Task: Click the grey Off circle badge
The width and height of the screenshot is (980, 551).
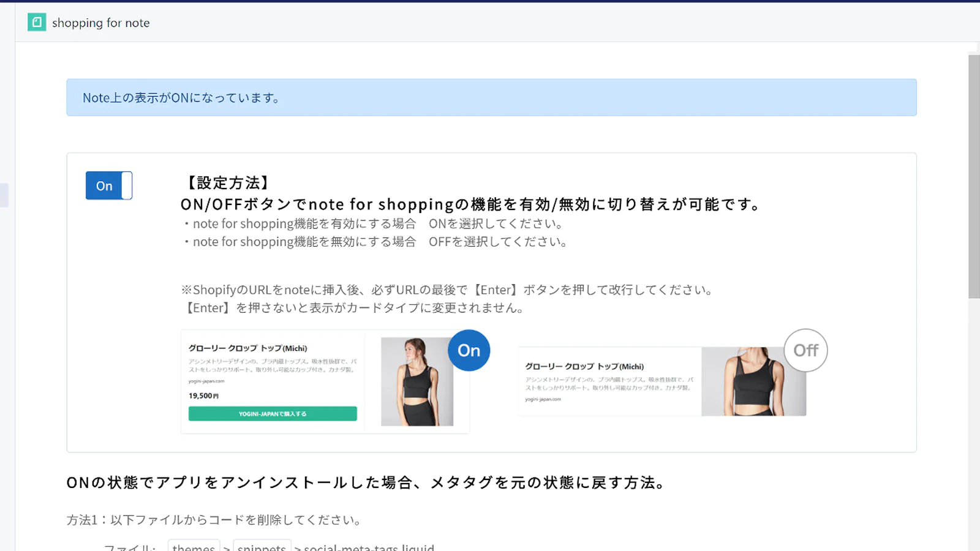Action: (x=805, y=350)
